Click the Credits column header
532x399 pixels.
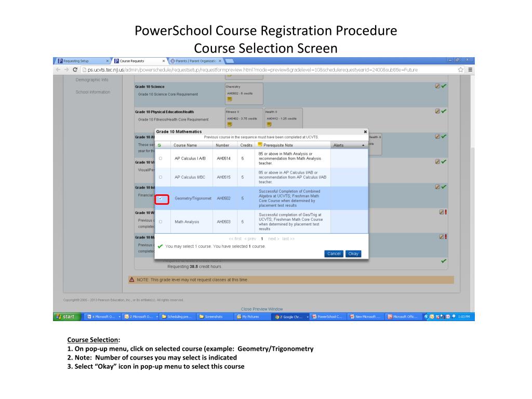point(246,145)
